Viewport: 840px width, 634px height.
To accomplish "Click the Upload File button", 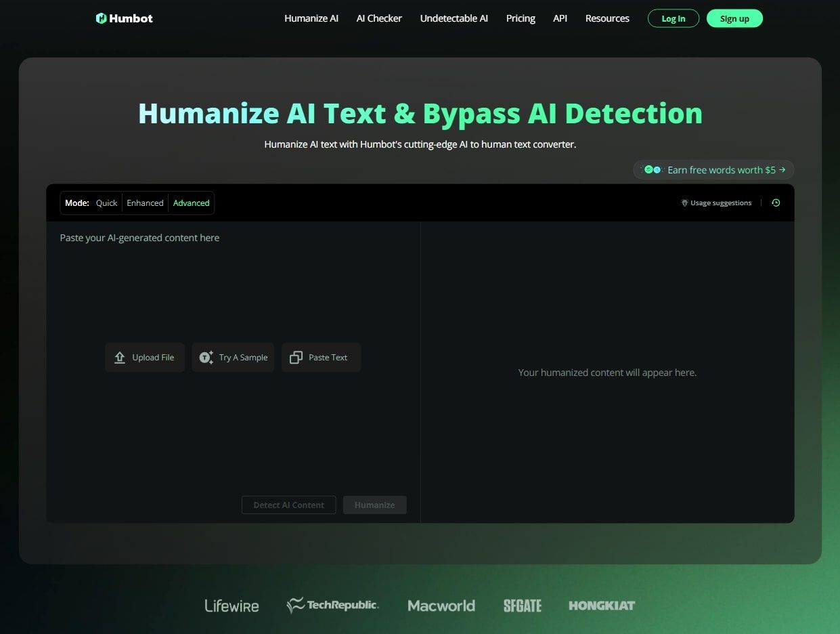I will (x=145, y=358).
